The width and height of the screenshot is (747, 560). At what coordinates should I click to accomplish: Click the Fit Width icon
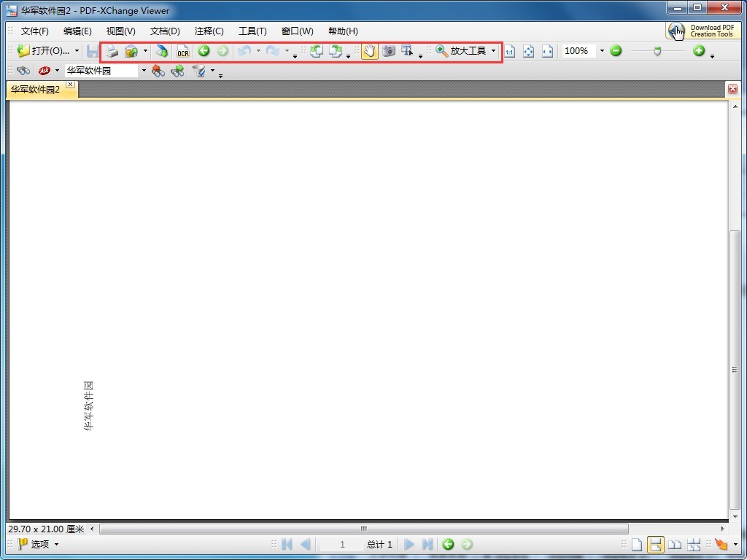547,51
